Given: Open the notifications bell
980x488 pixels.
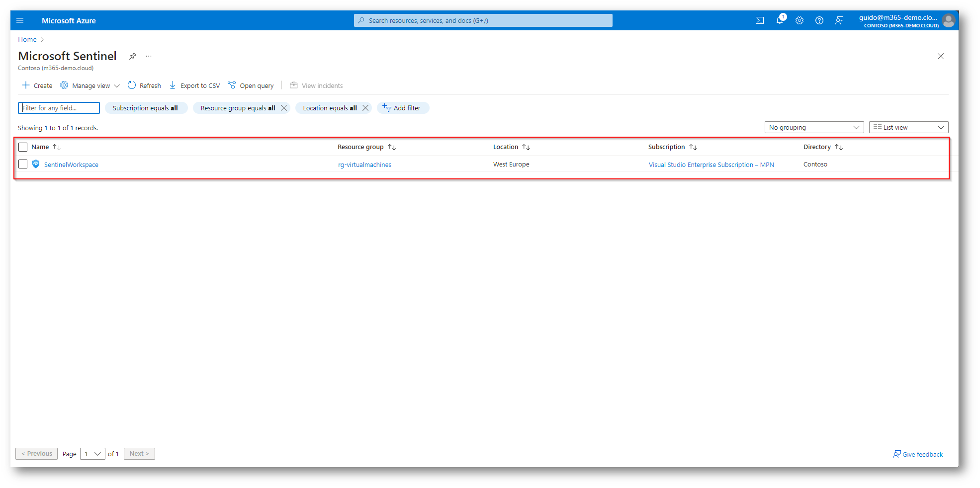Looking at the screenshot, I should tap(780, 20).
